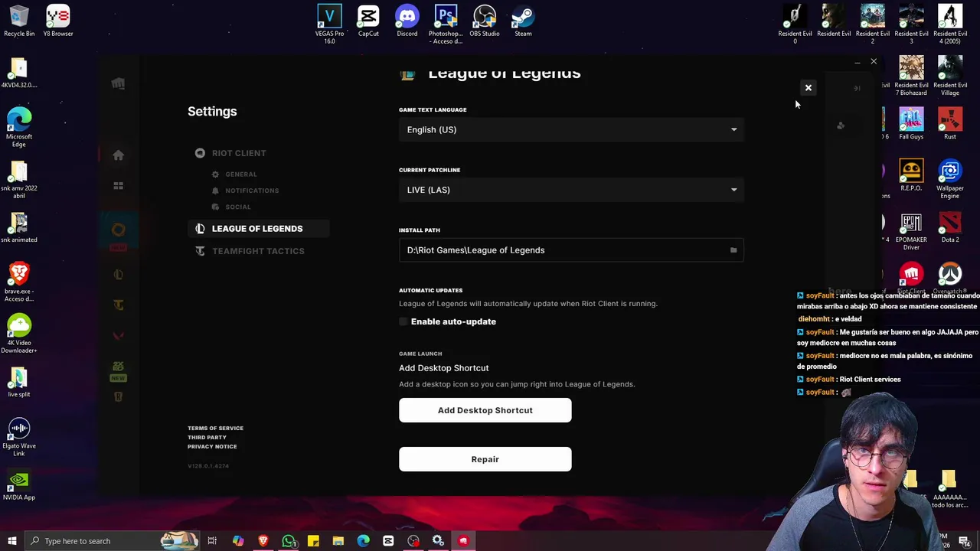The width and height of the screenshot is (980, 551).
Task: Select the Overwatch desktop icon
Action: tap(950, 278)
